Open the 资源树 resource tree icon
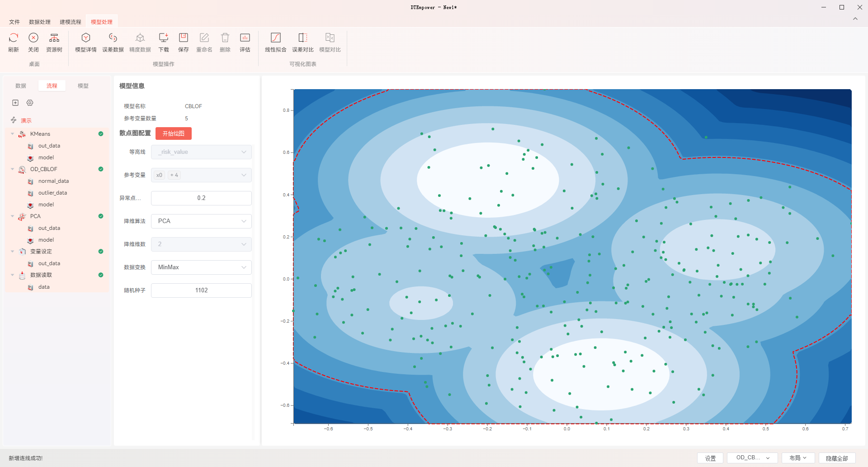 tap(54, 38)
